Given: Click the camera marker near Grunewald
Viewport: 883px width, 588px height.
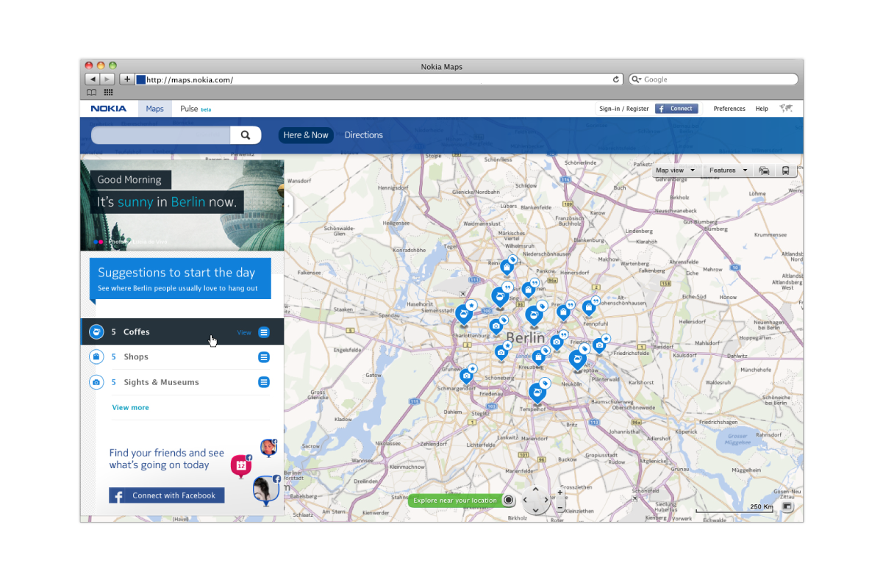Looking at the screenshot, I should coord(466,376).
